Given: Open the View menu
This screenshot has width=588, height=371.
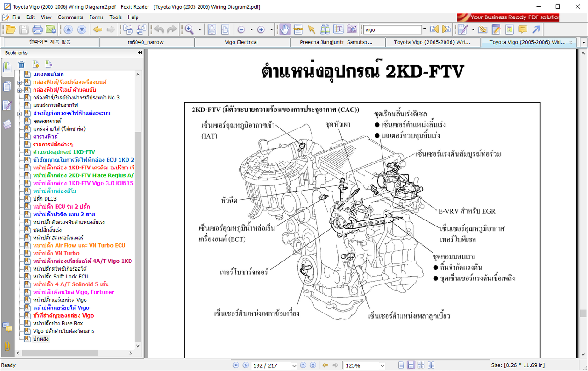Looking at the screenshot, I should click(x=46, y=17).
